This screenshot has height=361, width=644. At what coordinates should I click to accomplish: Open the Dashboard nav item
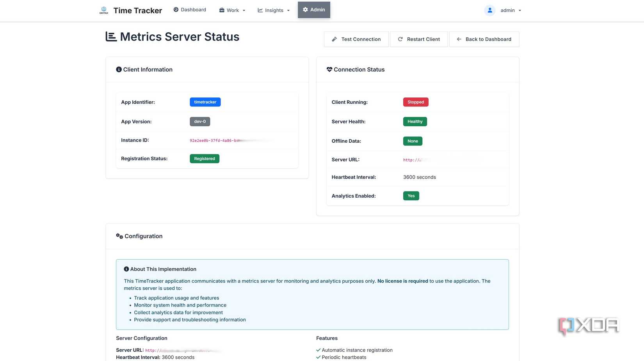coord(190,10)
